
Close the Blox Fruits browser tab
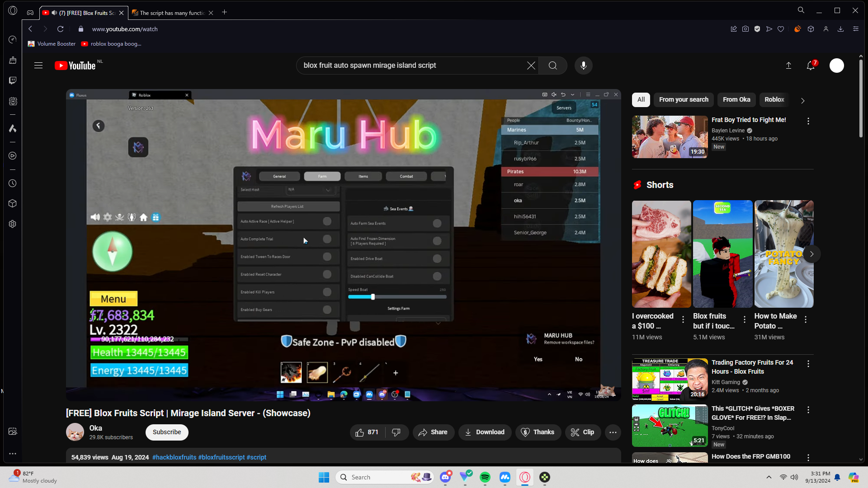121,13
